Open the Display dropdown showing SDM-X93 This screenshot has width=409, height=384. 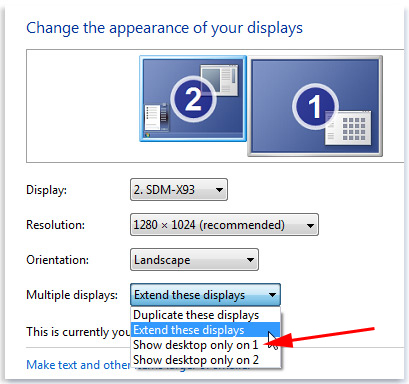click(x=179, y=190)
